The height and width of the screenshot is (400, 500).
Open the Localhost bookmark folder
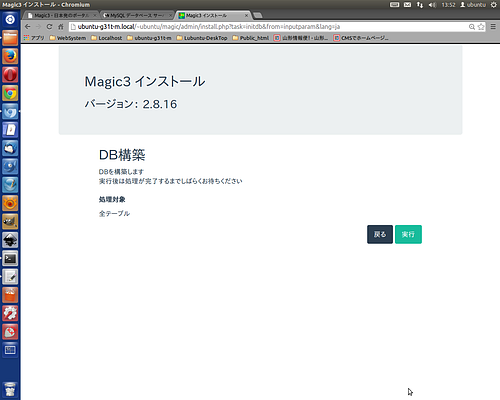click(x=106, y=38)
